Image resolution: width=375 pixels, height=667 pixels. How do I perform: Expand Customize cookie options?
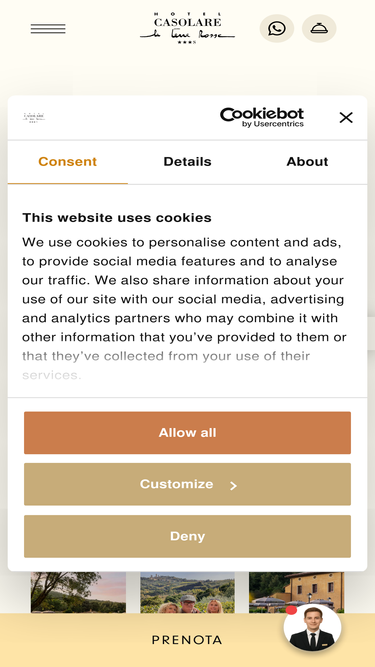188,484
